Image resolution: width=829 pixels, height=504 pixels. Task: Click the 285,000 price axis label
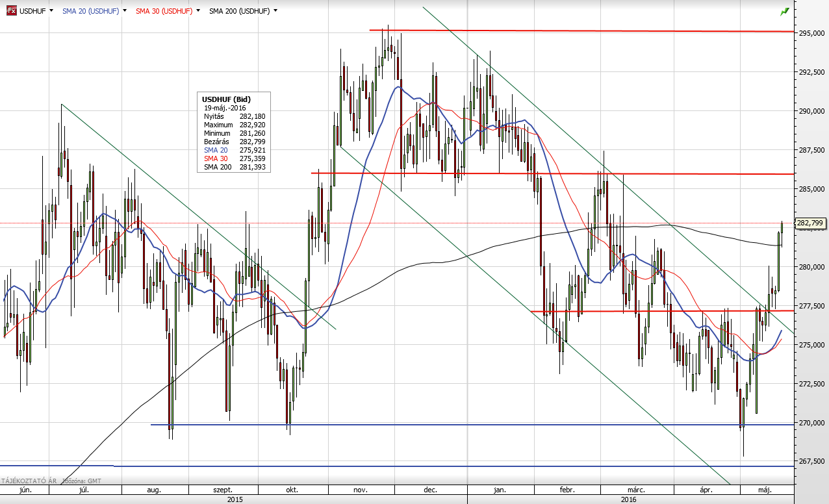coord(811,189)
